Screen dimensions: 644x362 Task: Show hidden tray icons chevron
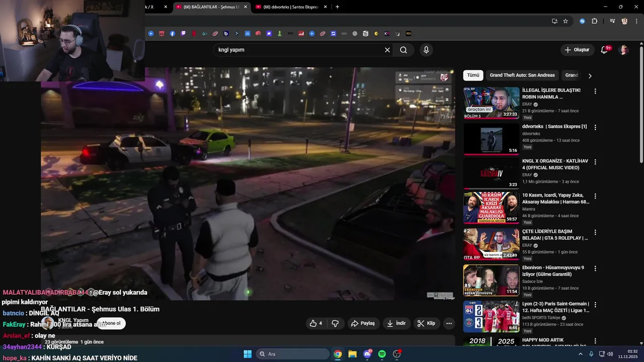(x=580, y=354)
